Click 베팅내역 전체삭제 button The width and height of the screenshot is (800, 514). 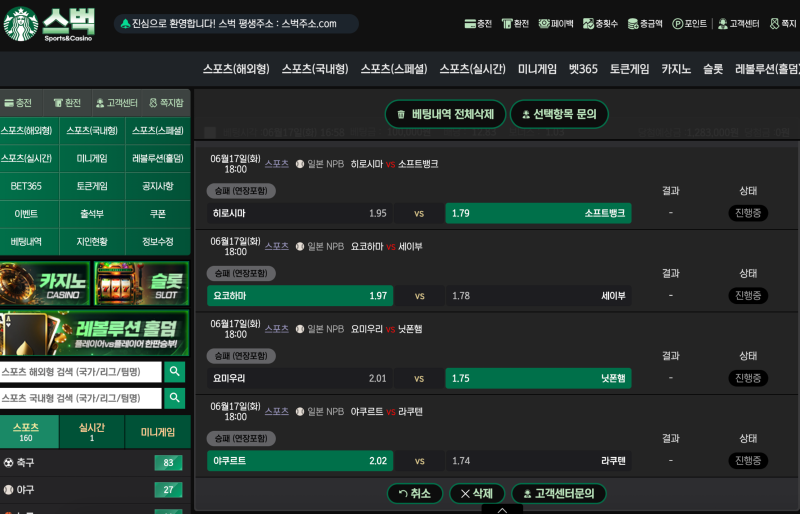[x=445, y=114]
